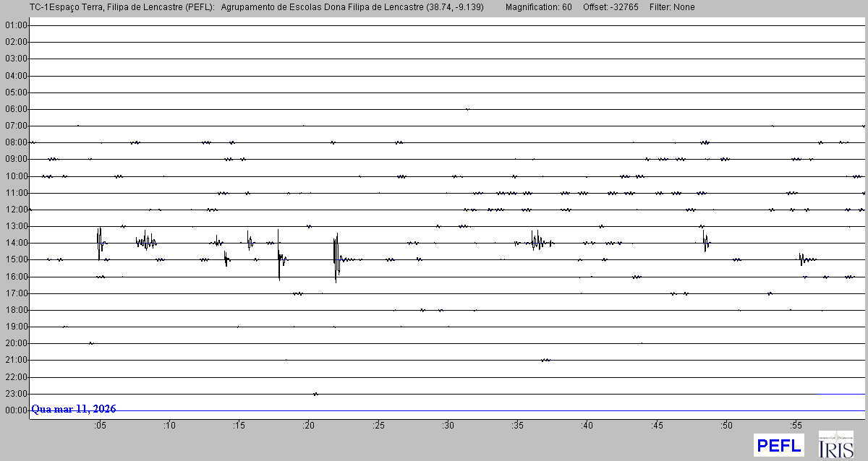Click the PEFL station logo
Screen dimensions: 868x461
point(779,444)
